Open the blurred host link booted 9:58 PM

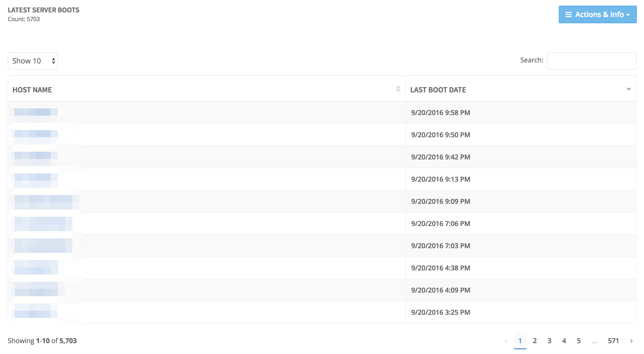click(36, 112)
